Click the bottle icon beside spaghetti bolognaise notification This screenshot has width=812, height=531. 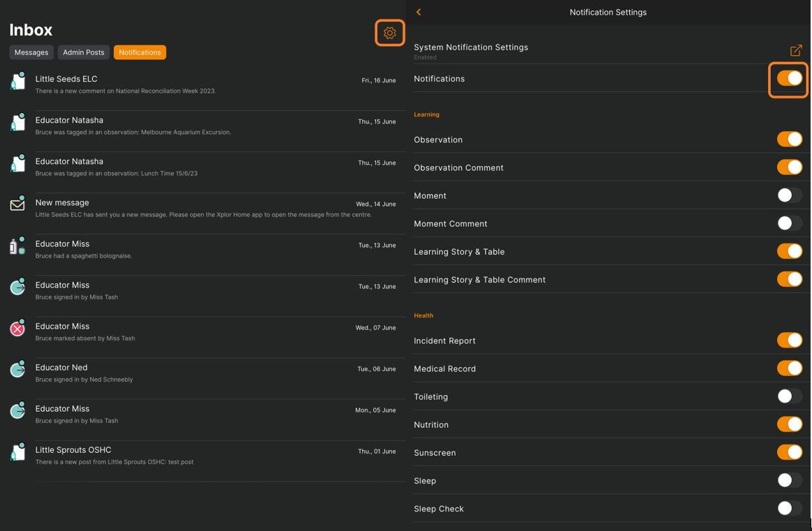coord(17,246)
